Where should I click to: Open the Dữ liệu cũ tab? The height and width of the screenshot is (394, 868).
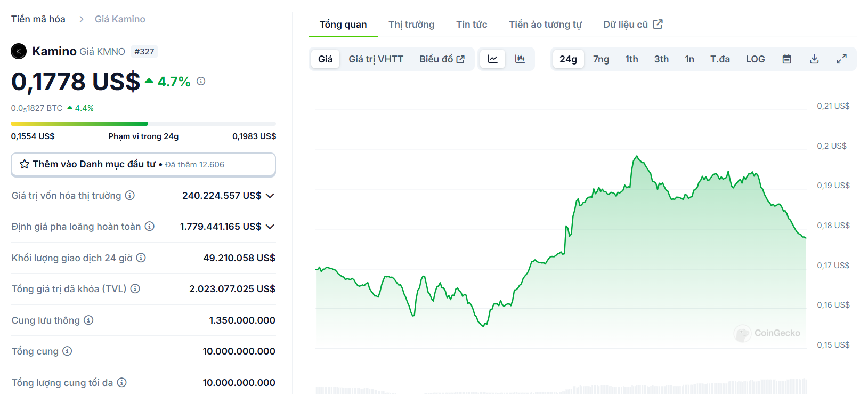tap(632, 25)
